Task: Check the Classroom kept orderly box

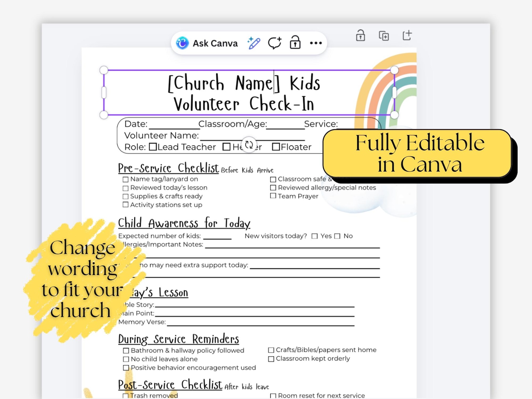Action: click(271, 359)
